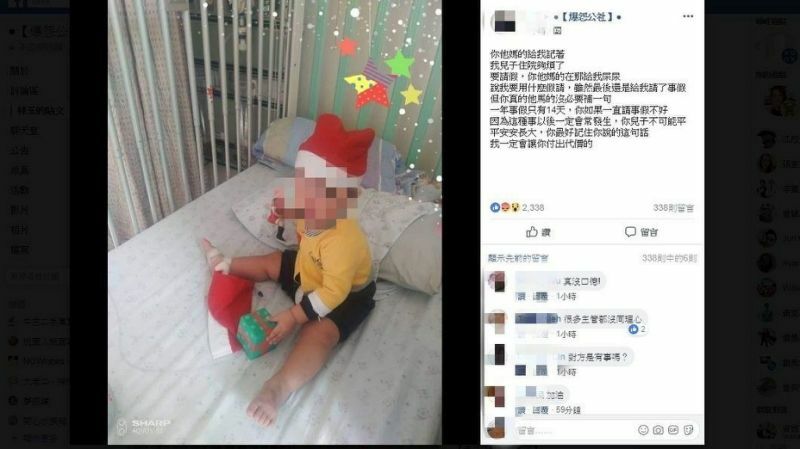Screen dimensions: 800x449
Task: Click the post author's profile picture
Action: [504, 21]
